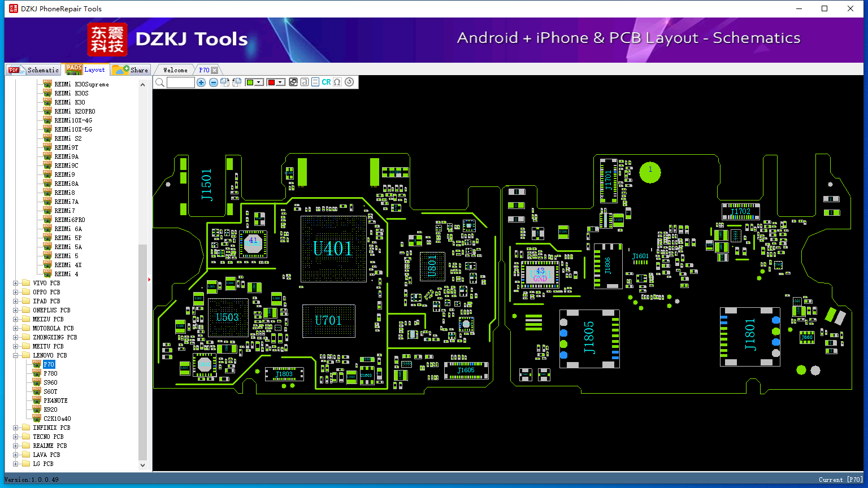
Task: Select the S60T entry under LENOVO
Action: click(x=50, y=391)
